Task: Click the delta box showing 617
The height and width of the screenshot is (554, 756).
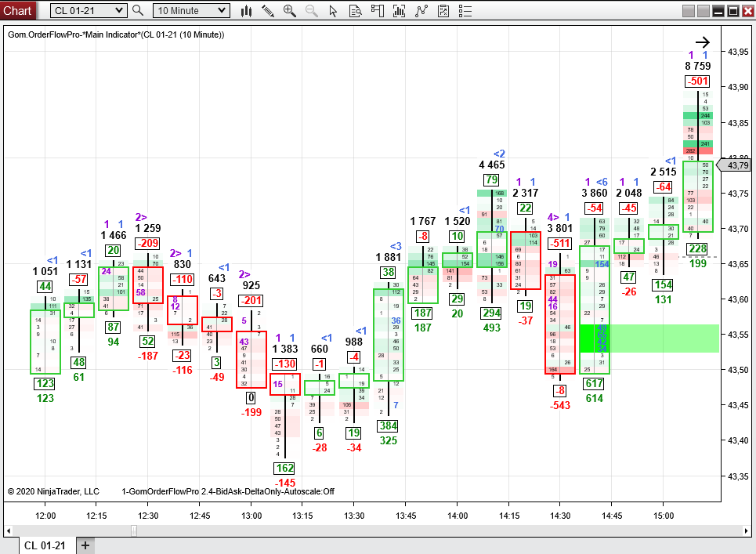Action: click(594, 384)
